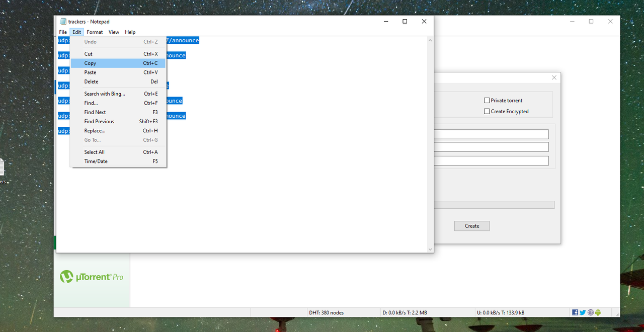This screenshot has height=332, width=644.
Task: Click the Notepad icon in the title bar
Action: [63, 22]
